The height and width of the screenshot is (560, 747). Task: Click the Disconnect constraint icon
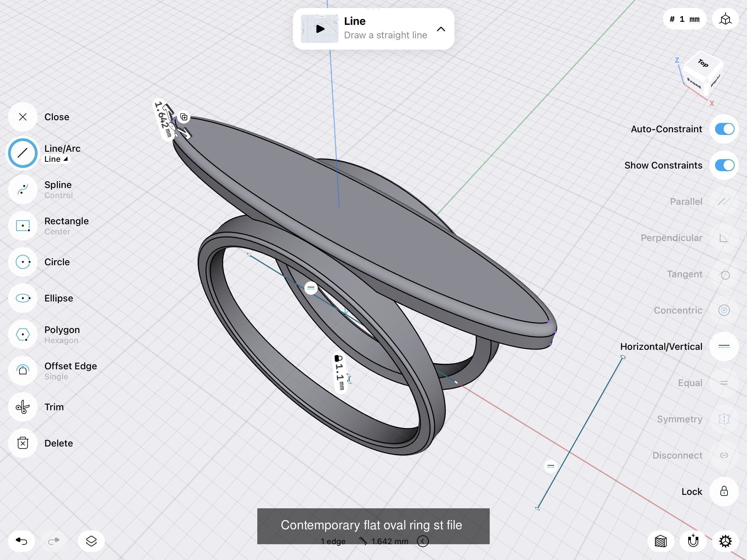tap(724, 455)
